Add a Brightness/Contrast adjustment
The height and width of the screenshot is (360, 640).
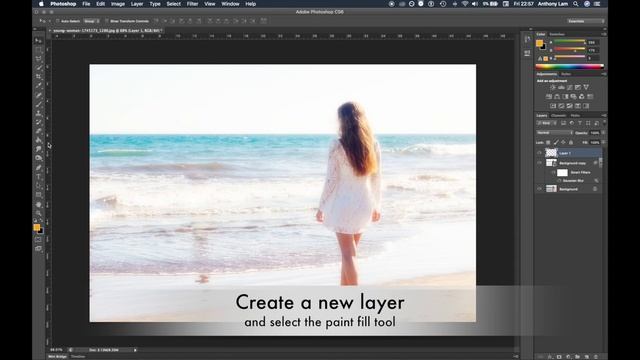click(x=553, y=87)
